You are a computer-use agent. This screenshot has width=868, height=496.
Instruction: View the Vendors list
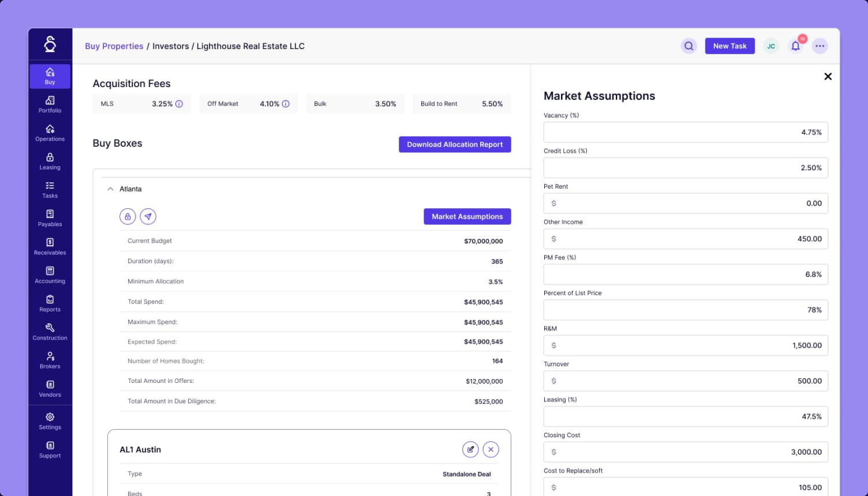point(50,388)
